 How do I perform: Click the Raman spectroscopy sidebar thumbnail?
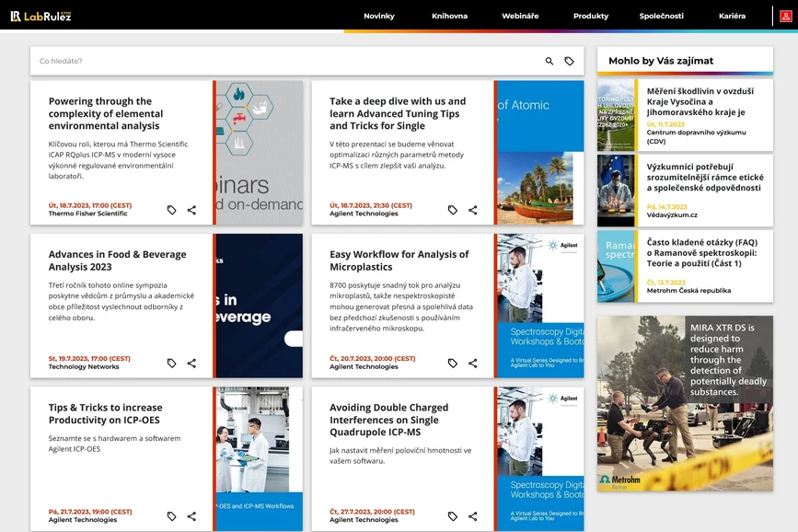(x=616, y=266)
